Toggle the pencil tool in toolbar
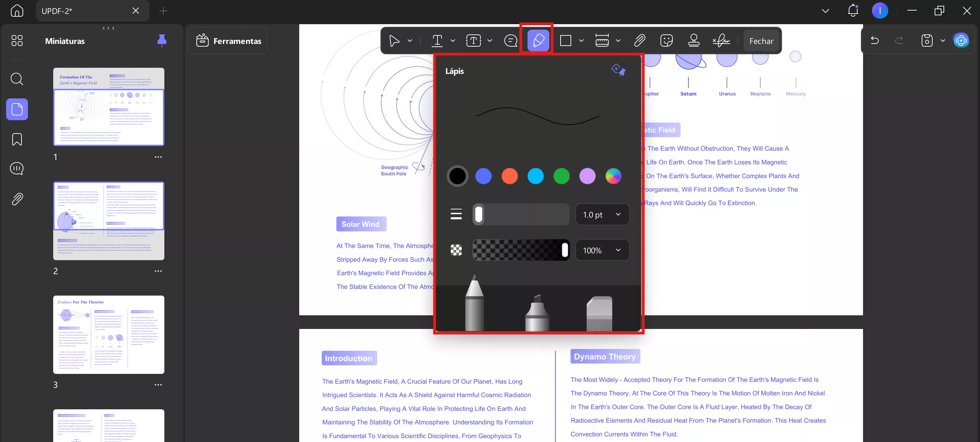Viewport: 980px width, 442px height. [538, 41]
